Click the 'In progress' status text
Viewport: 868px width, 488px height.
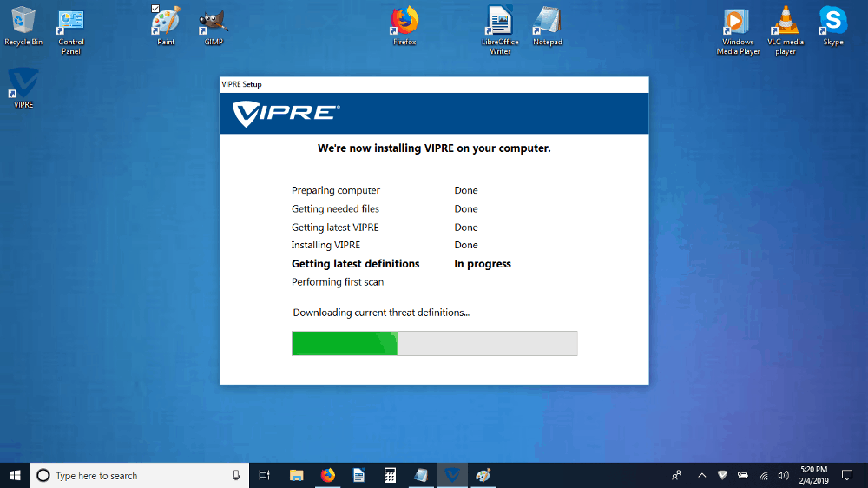482,264
